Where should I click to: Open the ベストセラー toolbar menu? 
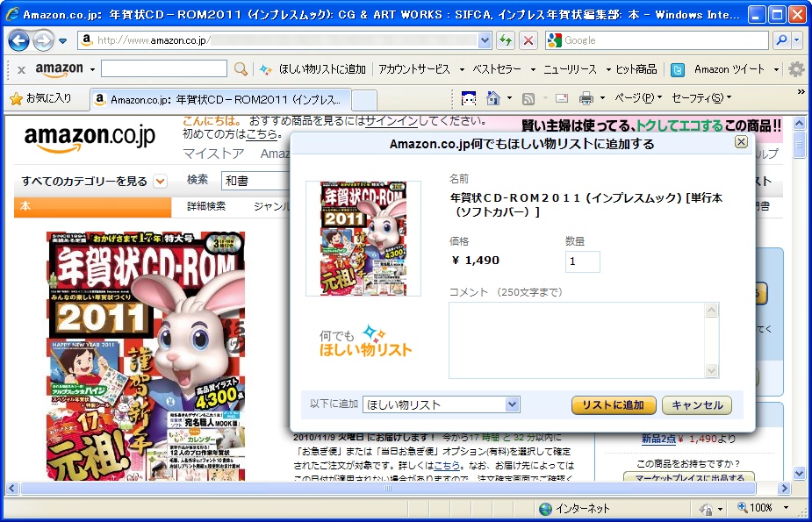(503, 69)
